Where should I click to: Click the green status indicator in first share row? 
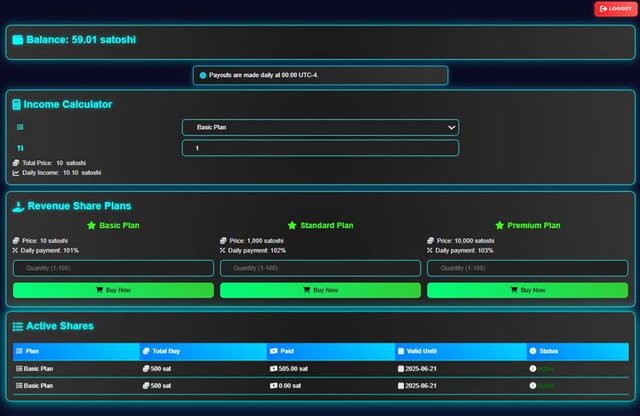click(533, 369)
